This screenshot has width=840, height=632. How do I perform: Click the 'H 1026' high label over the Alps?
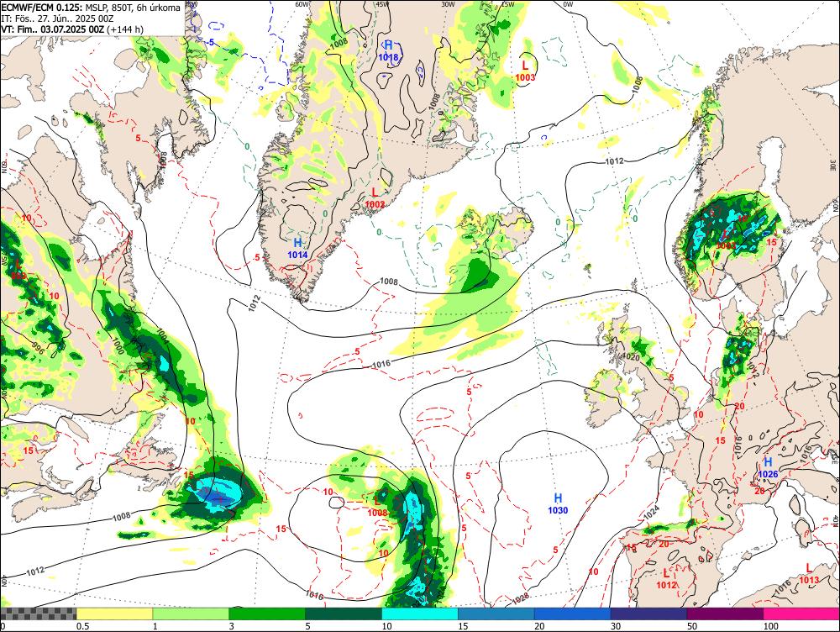coord(768,467)
